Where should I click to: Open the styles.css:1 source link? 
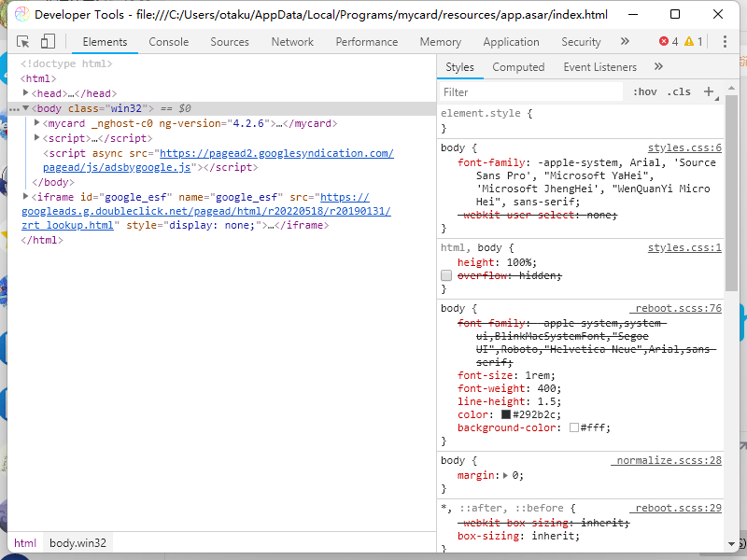point(684,247)
